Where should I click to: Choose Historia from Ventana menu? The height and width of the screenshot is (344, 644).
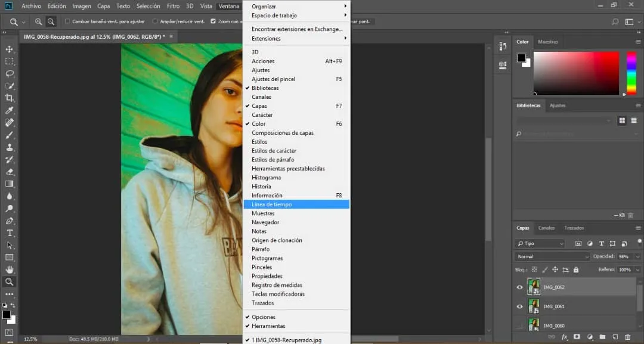[296, 187]
